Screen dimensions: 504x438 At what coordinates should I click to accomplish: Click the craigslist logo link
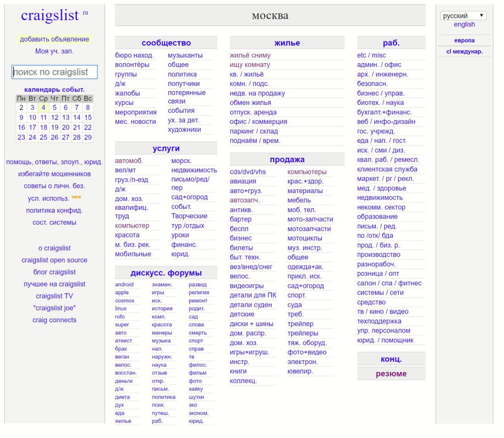(50, 15)
